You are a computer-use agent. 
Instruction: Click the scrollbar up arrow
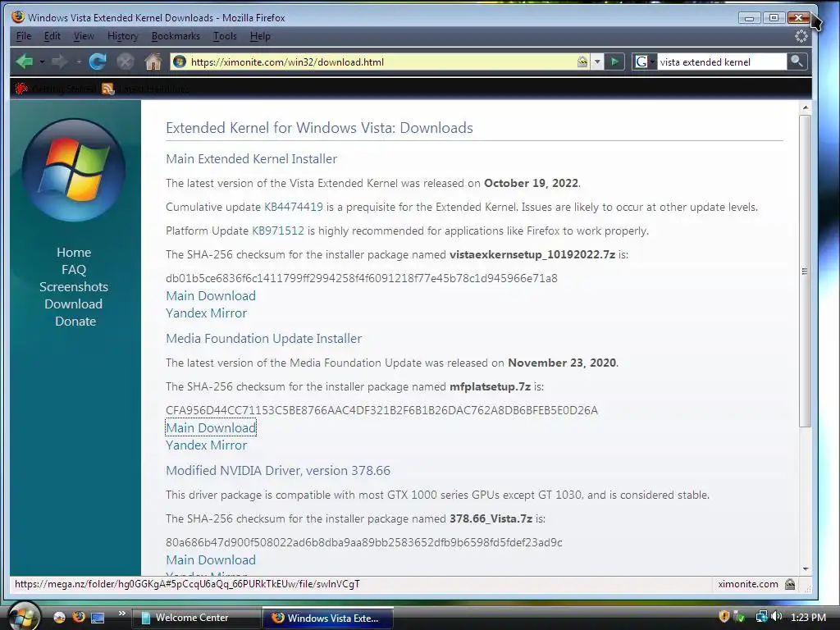point(805,107)
